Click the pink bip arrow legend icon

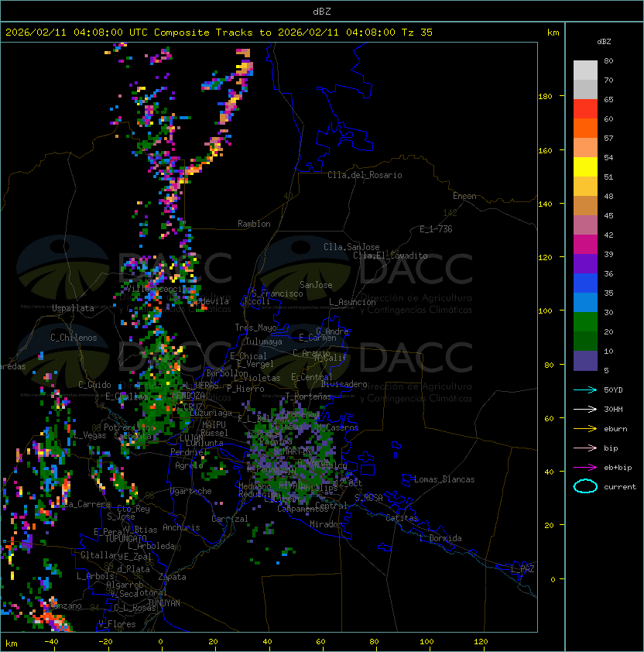tap(585, 448)
